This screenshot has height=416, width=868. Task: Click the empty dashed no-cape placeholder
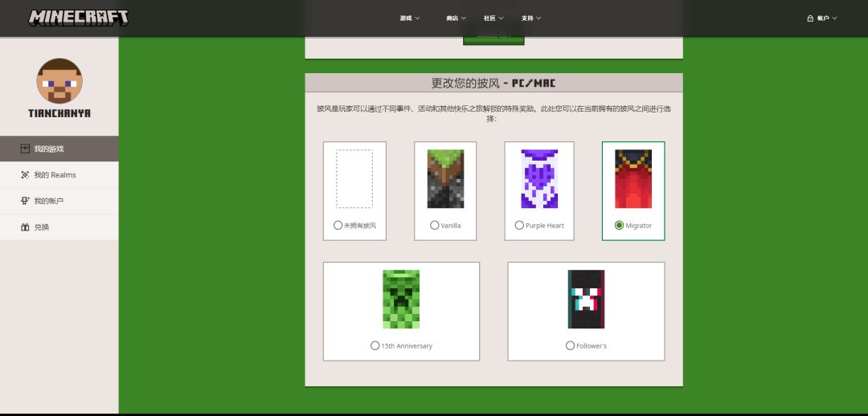tap(354, 178)
